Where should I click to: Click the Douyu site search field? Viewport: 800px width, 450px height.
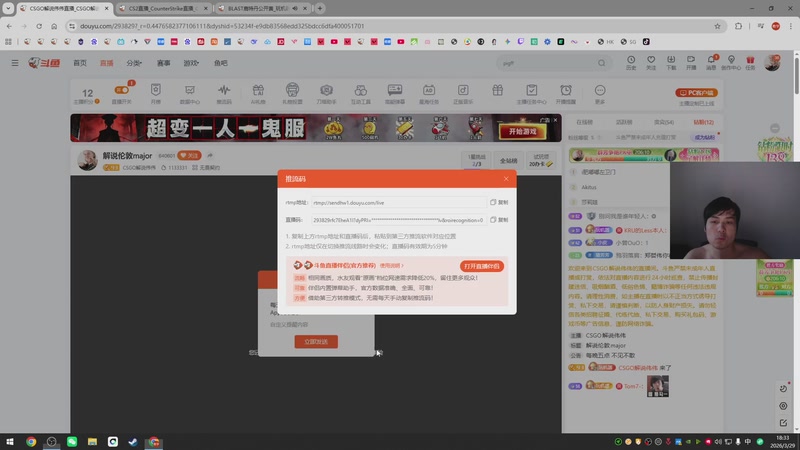click(546, 63)
